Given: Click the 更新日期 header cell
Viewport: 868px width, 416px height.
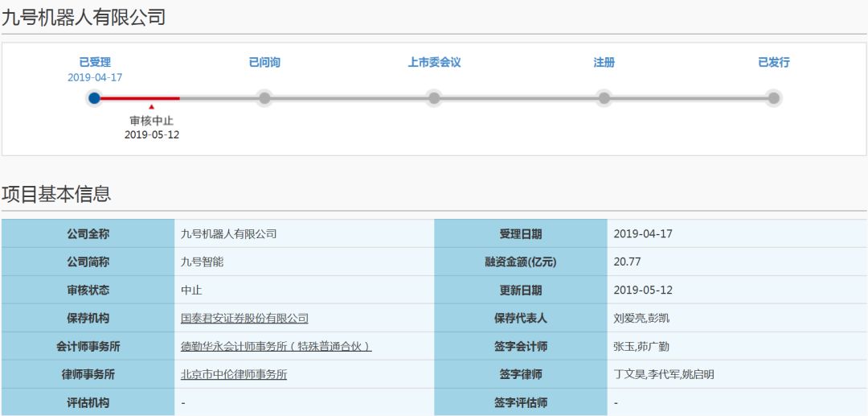Looking at the screenshot, I should [x=521, y=290].
